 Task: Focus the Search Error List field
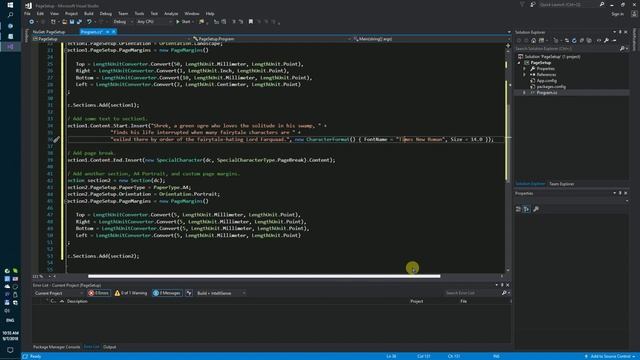pyautogui.click(x=473, y=293)
